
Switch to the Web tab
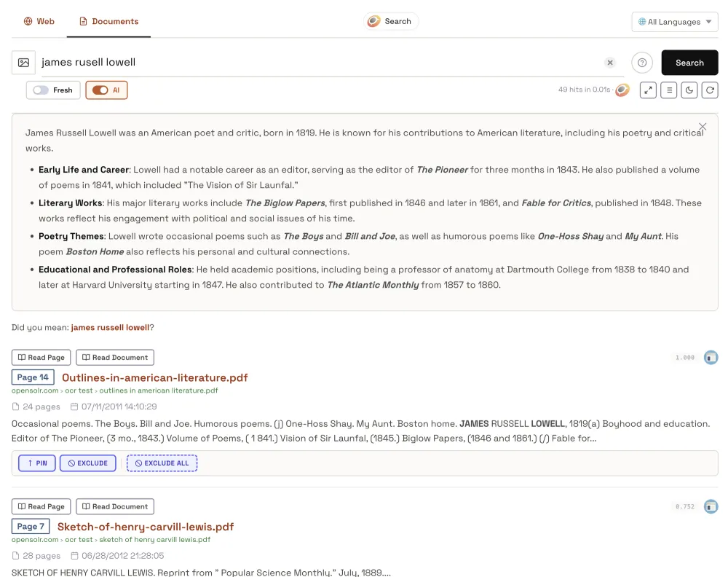pos(39,21)
